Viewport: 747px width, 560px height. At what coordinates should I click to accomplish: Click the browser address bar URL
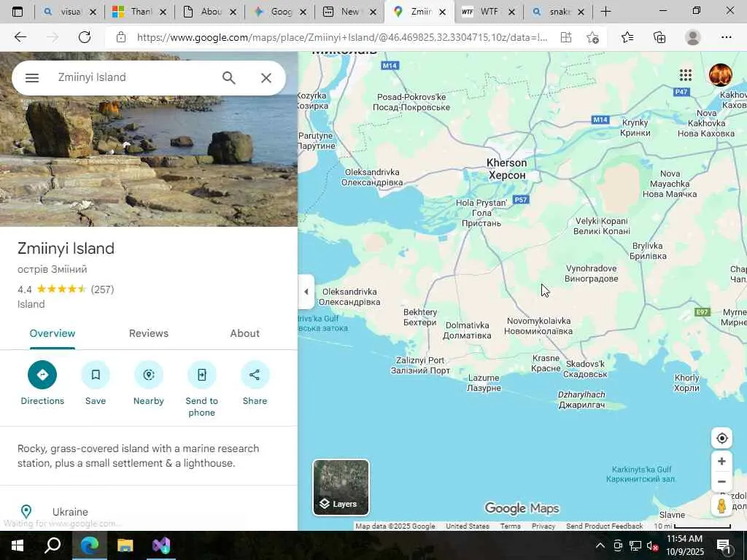click(x=342, y=37)
